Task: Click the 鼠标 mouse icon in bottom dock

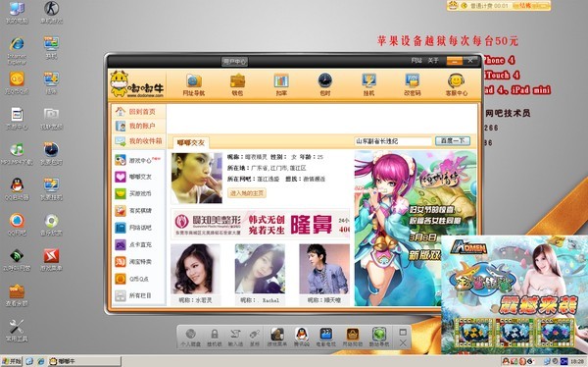Action: [255, 337]
